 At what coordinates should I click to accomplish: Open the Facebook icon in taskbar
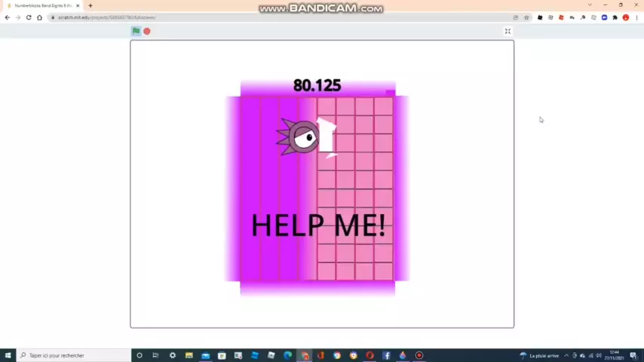point(386,355)
